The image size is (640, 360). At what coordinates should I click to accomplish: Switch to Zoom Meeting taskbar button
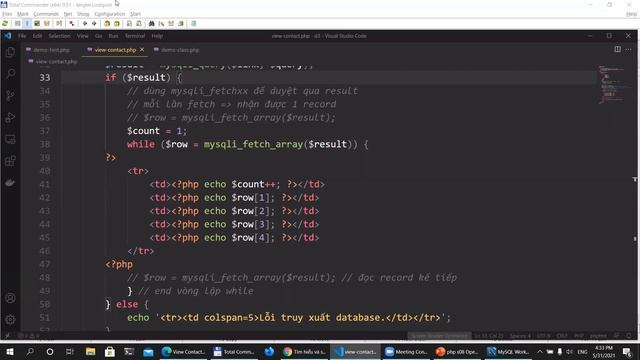406,351
